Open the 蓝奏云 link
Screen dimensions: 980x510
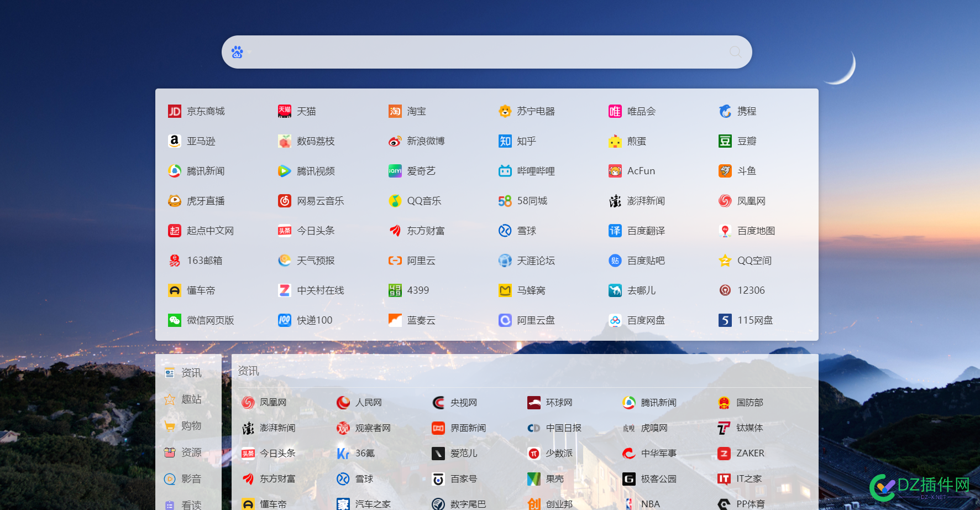[x=412, y=320]
